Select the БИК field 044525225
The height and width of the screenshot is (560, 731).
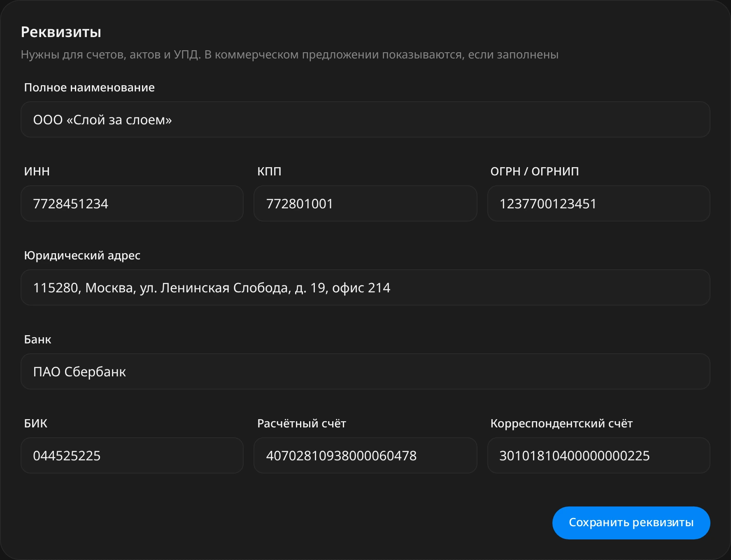(x=132, y=455)
